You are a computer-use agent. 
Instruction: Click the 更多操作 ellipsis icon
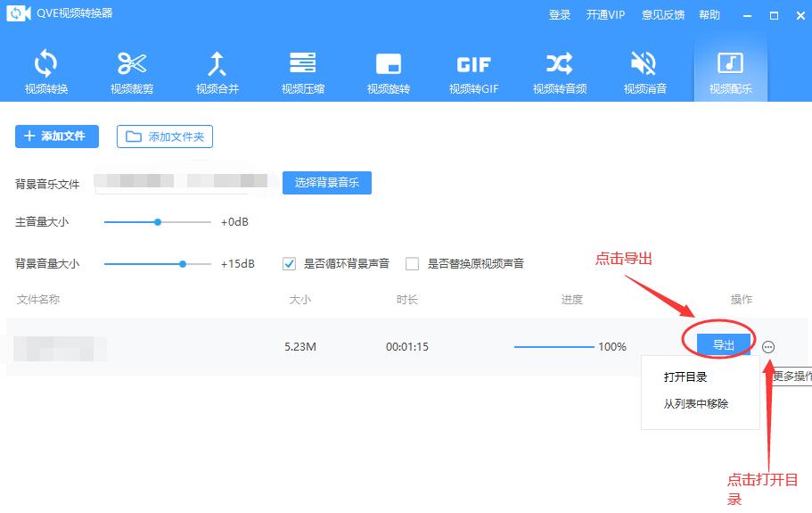pyautogui.click(x=768, y=347)
